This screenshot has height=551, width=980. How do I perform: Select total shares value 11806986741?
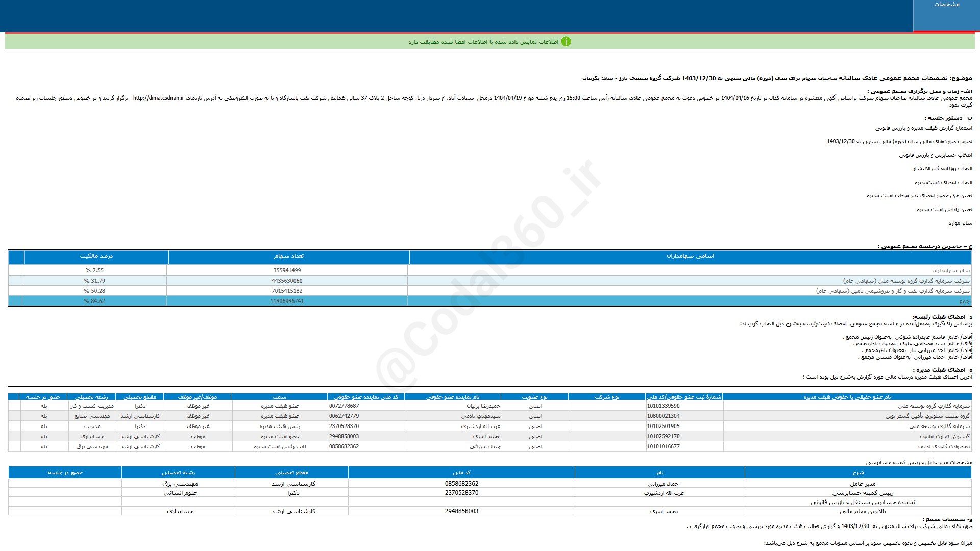click(x=287, y=302)
